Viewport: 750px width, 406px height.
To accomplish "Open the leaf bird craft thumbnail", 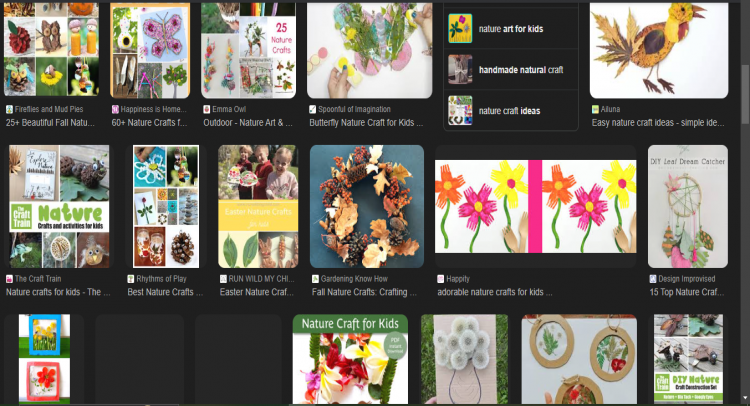I will pos(659,50).
